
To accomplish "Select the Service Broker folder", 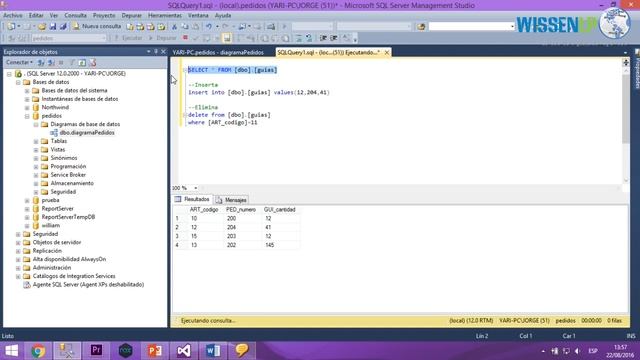I will click(68, 175).
